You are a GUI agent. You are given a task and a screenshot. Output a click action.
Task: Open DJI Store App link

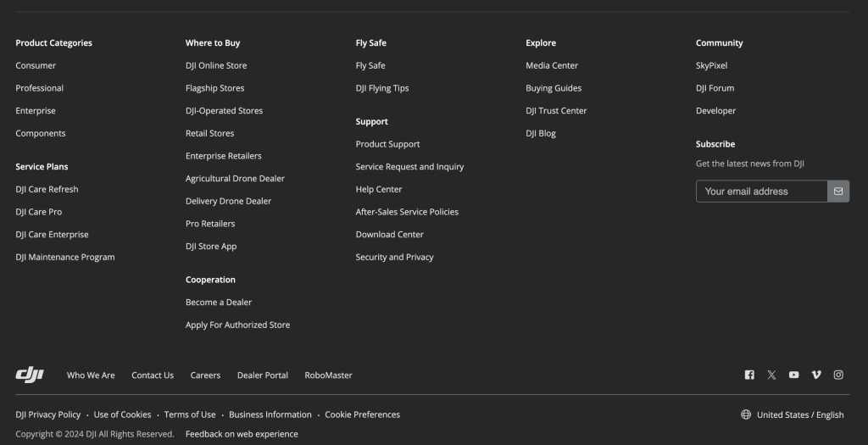point(211,247)
